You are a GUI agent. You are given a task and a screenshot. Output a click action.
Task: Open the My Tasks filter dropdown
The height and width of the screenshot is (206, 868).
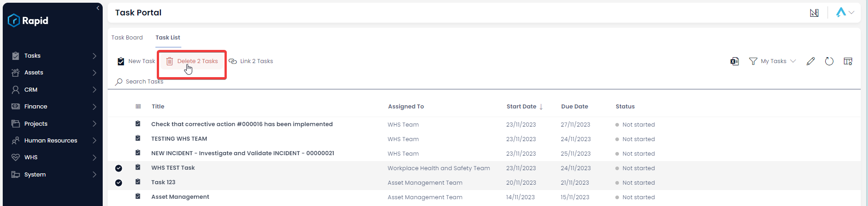coord(772,61)
